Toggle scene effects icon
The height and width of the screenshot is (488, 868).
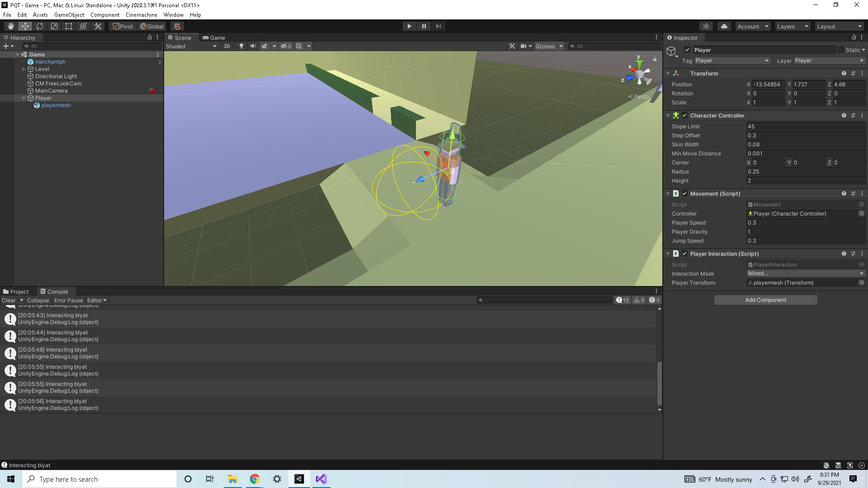(x=264, y=46)
